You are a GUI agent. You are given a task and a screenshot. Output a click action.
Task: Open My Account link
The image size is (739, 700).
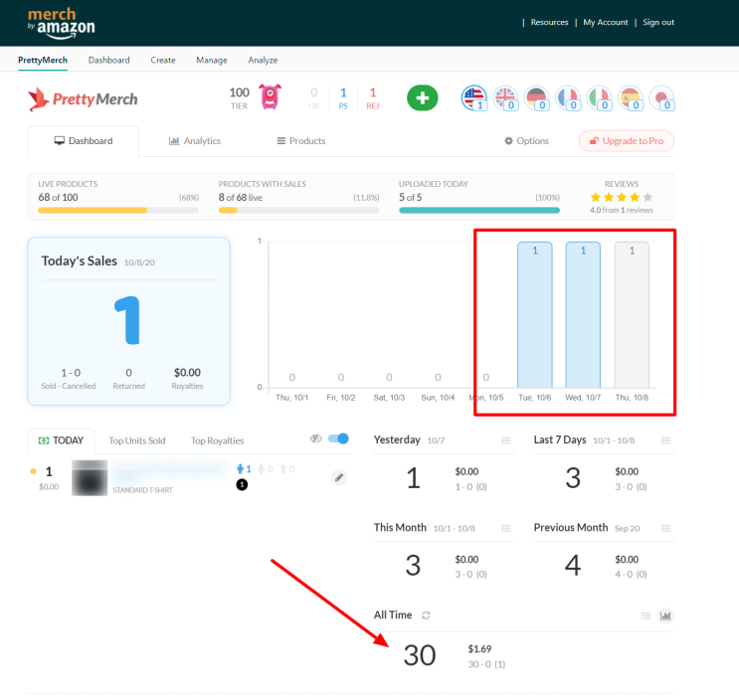[x=606, y=22]
